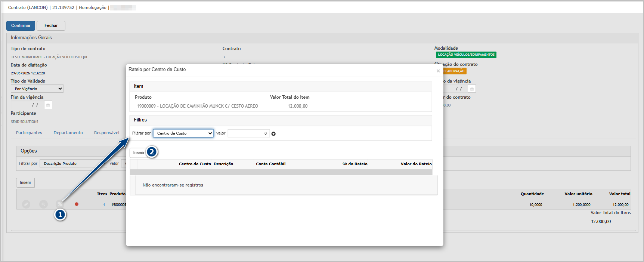Click the Fechar button
Screen dimensions: 644x262
tap(51, 25)
